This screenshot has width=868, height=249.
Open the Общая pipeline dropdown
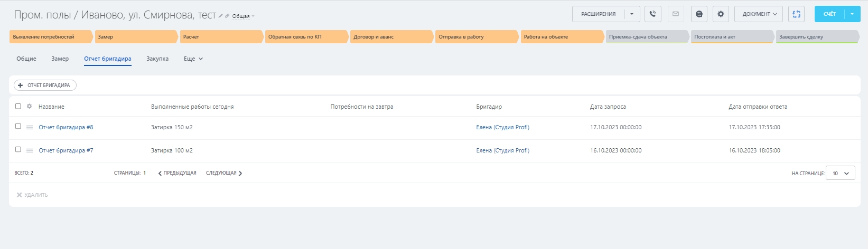tap(243, 16)
